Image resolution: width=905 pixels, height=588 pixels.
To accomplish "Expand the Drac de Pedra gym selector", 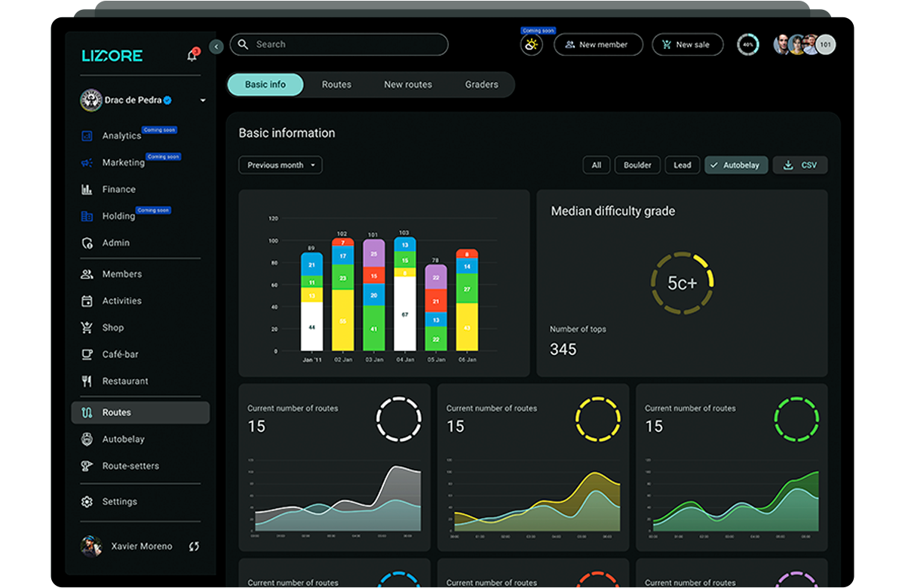I will [x=203, y=100].
